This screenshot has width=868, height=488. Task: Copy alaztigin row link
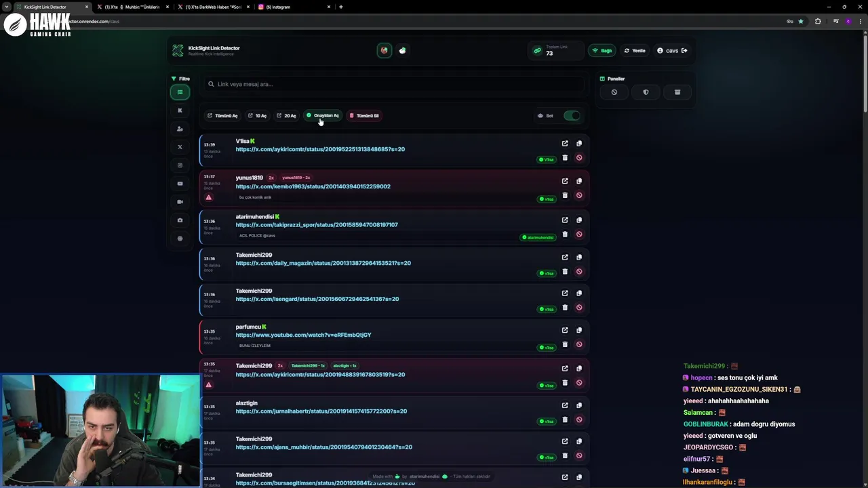click(x=579, y=405)
